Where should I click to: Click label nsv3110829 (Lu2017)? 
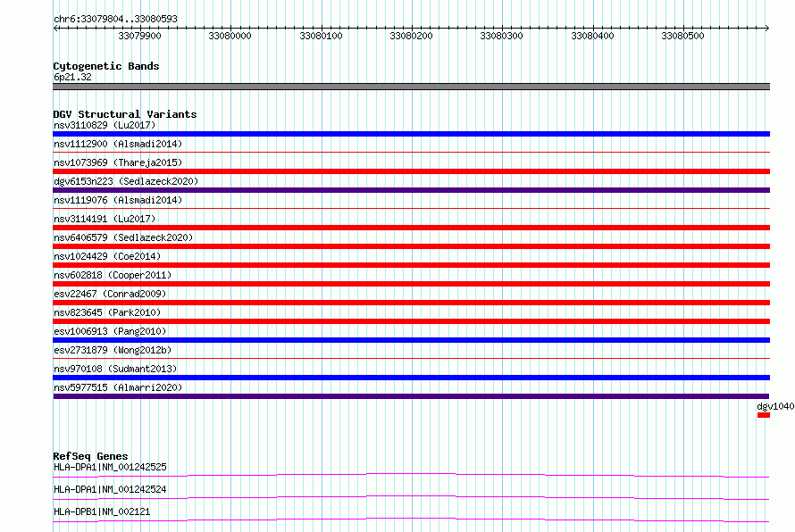105,125
